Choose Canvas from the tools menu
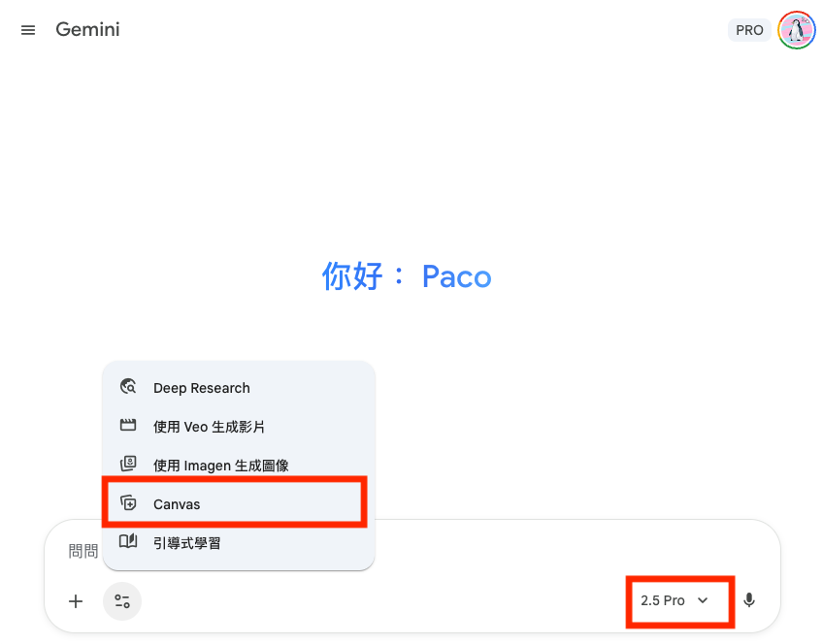823x644 pixels. coord(177,504)
